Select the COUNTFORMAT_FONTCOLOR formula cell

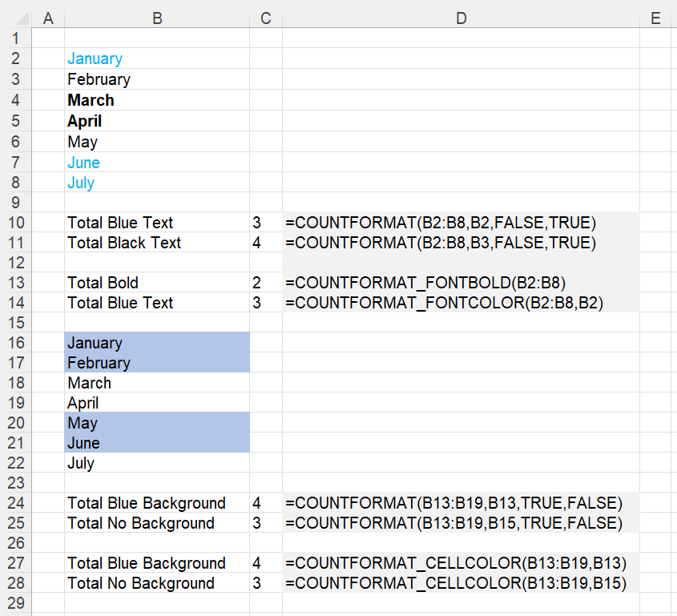(x=461, y=303)
